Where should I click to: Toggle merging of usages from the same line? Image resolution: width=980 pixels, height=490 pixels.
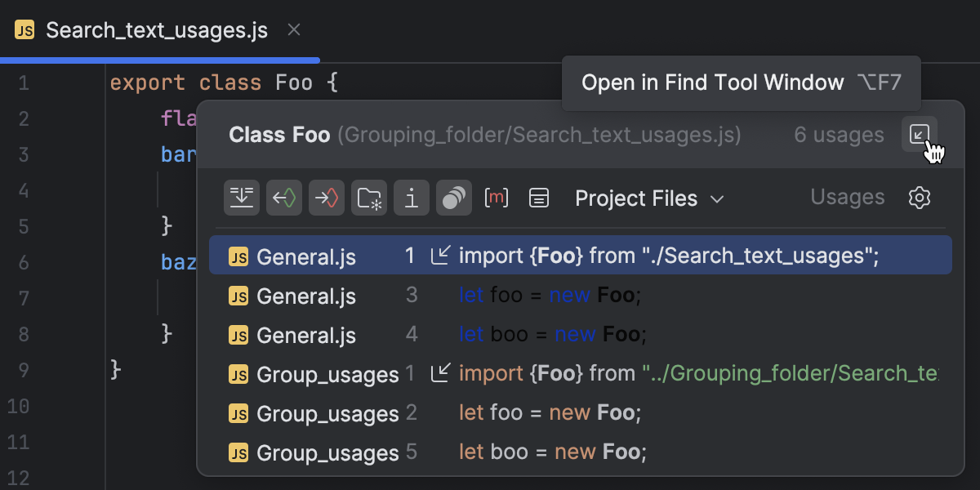242,198
